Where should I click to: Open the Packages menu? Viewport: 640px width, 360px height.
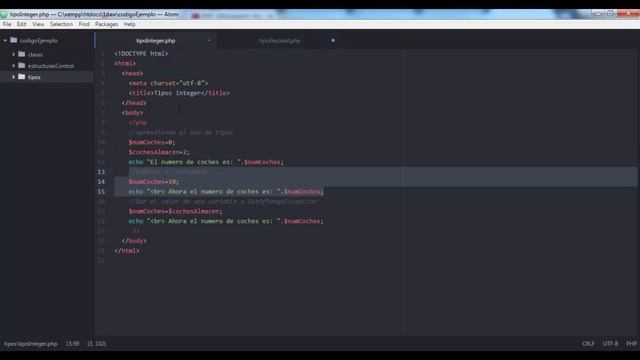(107, 24)
